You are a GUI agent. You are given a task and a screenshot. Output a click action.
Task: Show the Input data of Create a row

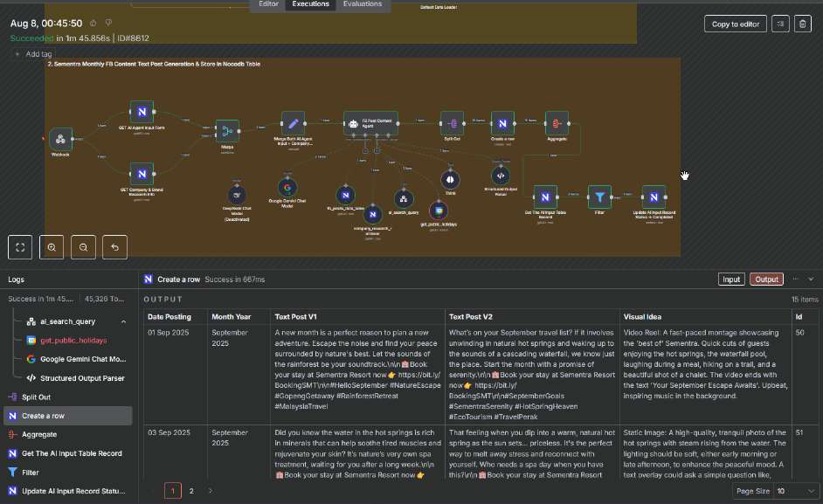point(731,280)
